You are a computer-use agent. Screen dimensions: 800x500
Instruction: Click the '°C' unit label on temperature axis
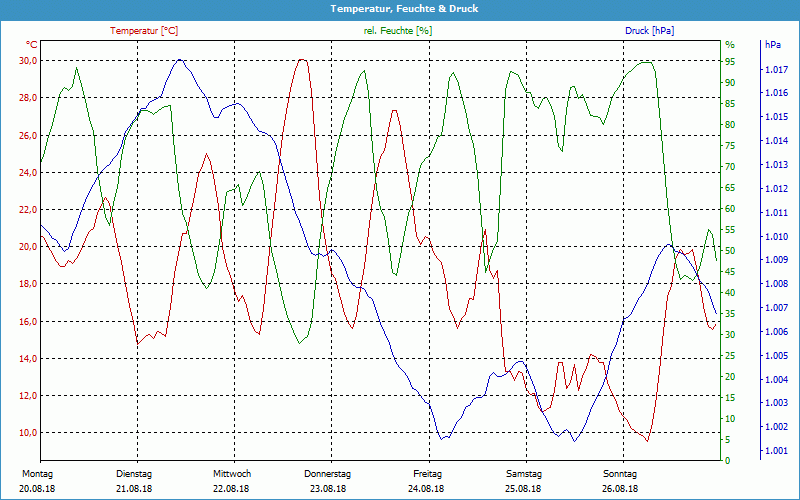coord(32,44)
